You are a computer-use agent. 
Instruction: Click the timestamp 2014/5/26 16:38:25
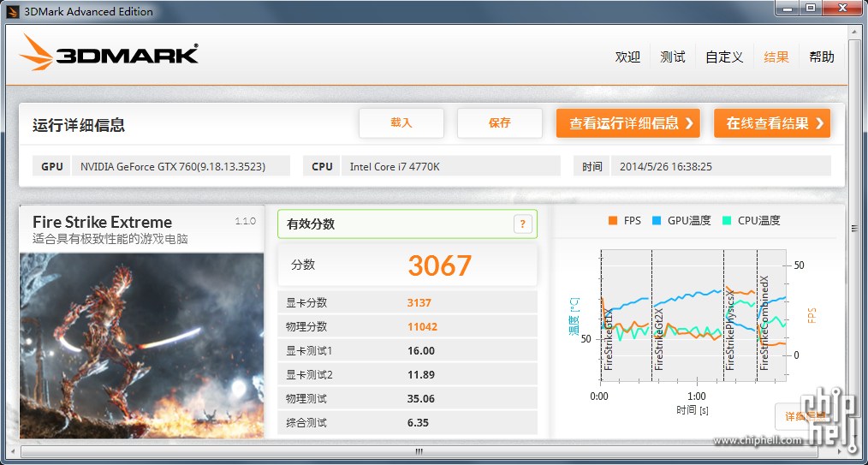(x=665, y=166)
